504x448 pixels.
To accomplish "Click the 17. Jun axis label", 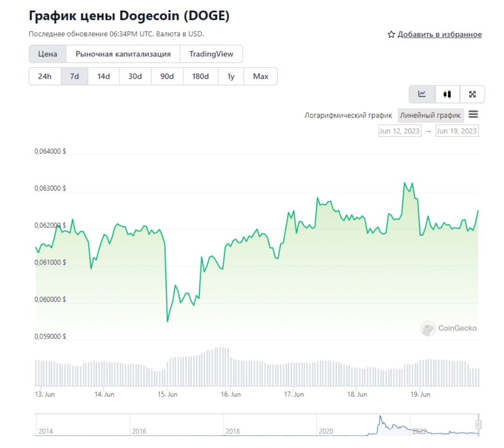I will (294, 394).
